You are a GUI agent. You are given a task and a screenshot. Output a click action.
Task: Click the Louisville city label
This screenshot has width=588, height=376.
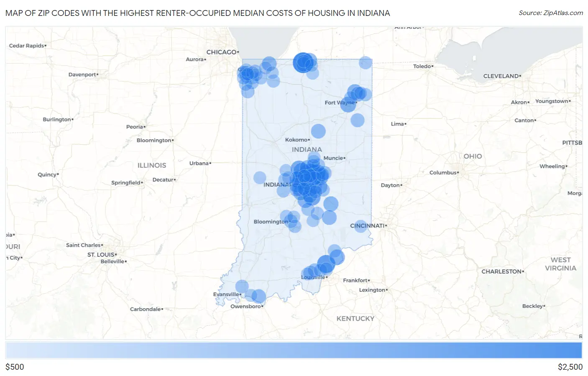coord(313,277)
